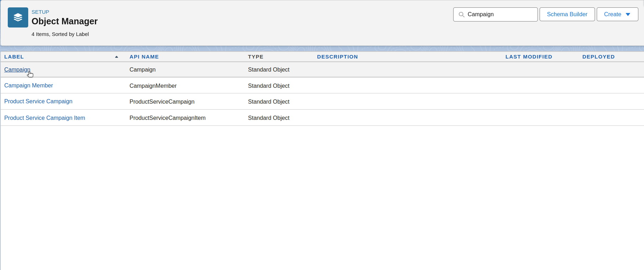Click the Type column header
The width and height of the screenshot is (644, 270).
click(x=256, y=57)
